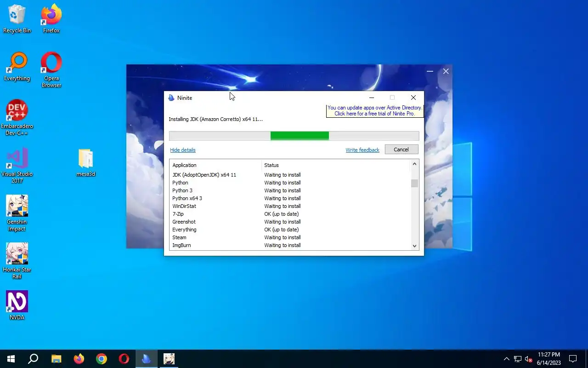The image size is (588, 368).
Task: Click the details list scroll down arrow
Action: click(414, 246)
